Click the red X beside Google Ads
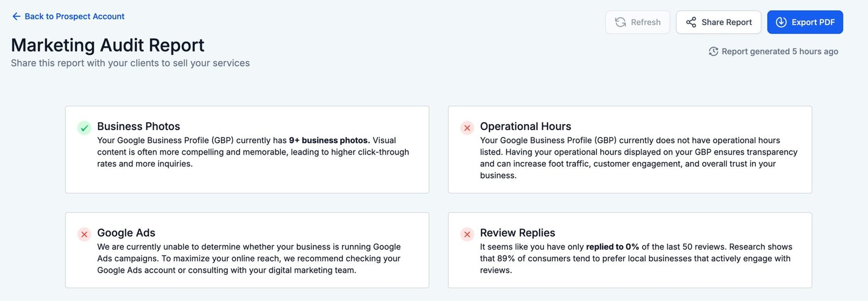The height and width of the screenshot is (301, 868). tap(84, 235)
